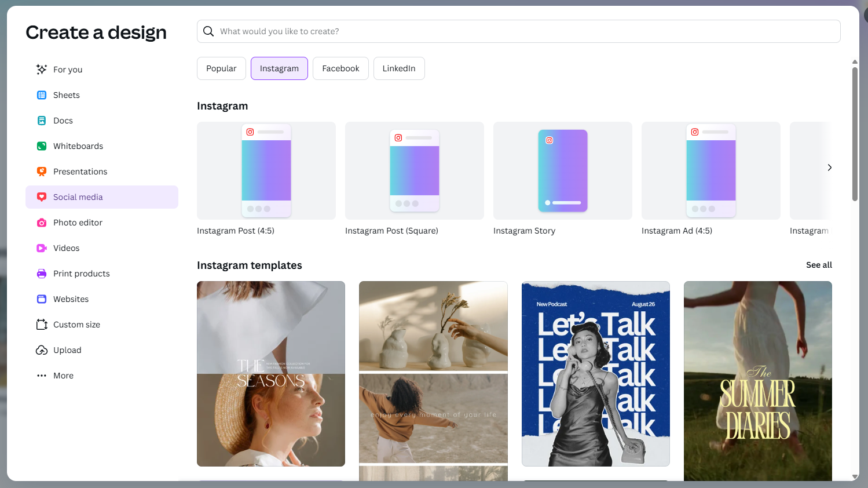Screen dimensions: 868x488
Task: Click the For you sparkle icon
Action: 42,70
